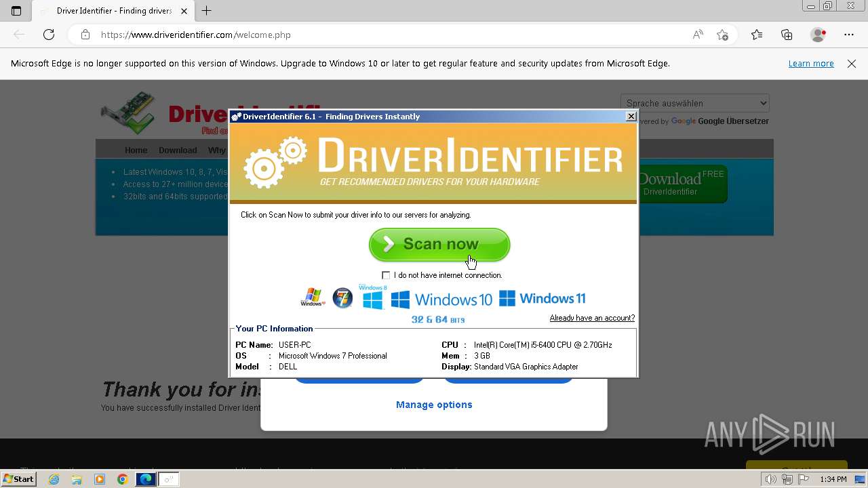Dismiss the Edge unsupported notification bar
The height and width of the screenshot is (488, 868).
(852, 64)
